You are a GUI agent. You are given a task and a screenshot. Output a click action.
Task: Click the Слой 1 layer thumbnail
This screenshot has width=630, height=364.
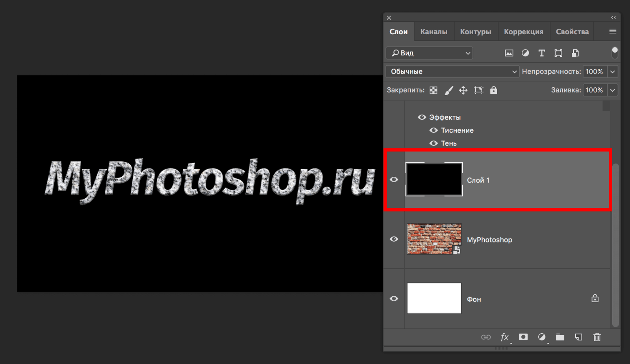[x=434, y=179]
